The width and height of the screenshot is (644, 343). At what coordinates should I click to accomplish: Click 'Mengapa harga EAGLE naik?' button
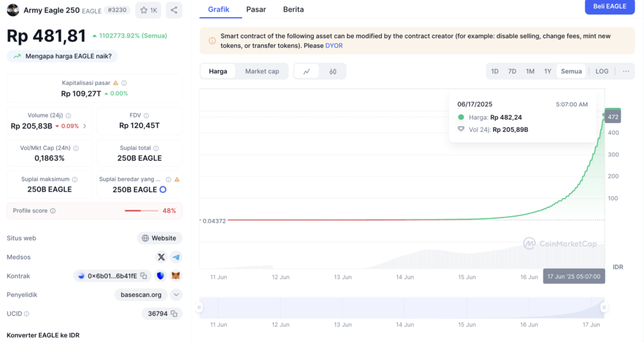click(x=62, y=56)
